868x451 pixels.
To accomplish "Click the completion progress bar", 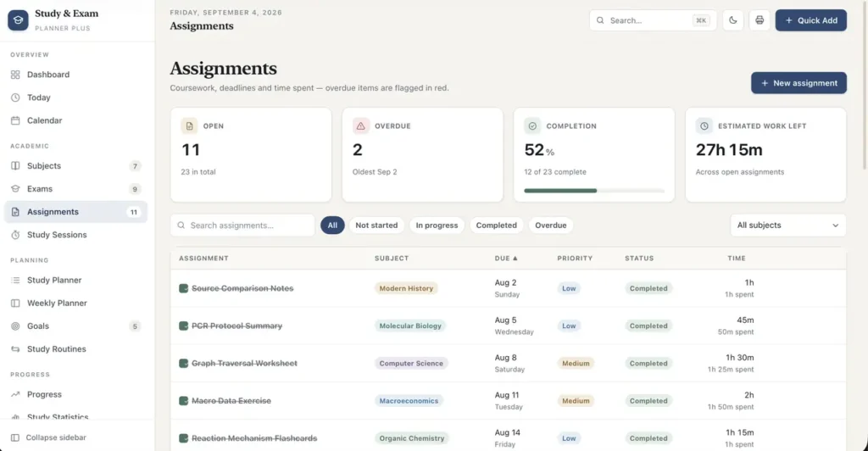I will 594,191.
